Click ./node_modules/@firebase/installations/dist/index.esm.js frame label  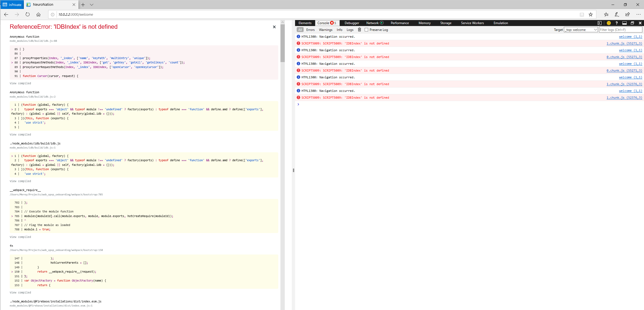click(x=55, y=302)
